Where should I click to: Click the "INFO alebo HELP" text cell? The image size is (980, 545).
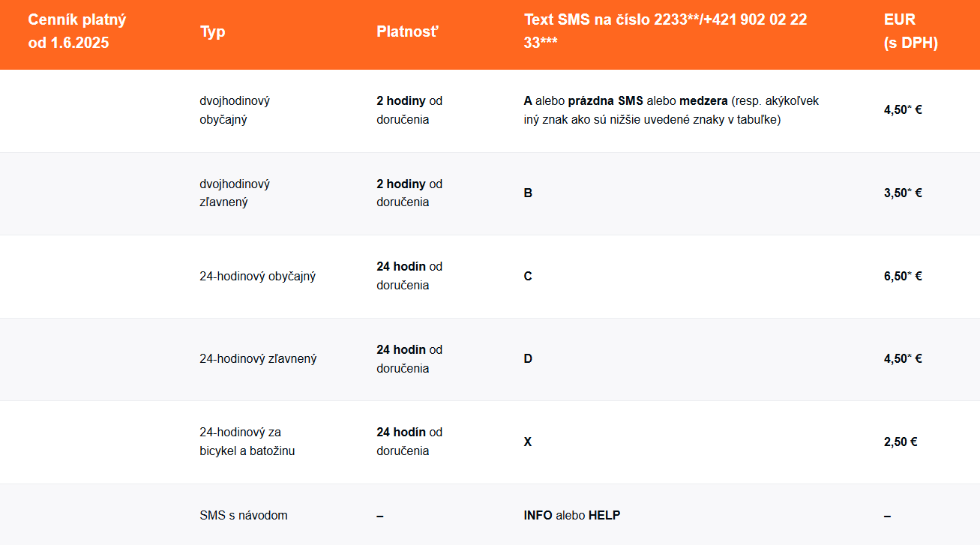pos(572,515)
